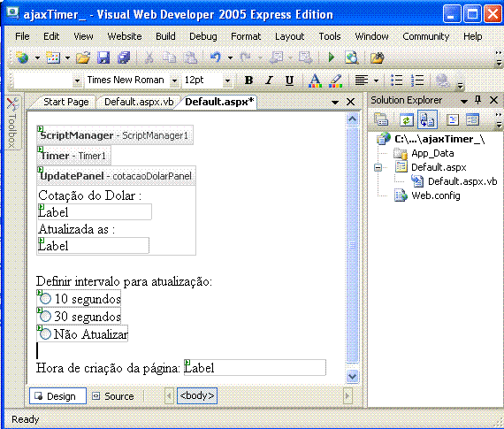This screenshot has width=504, height=429.
Task: Select the UpdatePanel cotacaoDolarPanel header
Action: (x=116, y=176)
